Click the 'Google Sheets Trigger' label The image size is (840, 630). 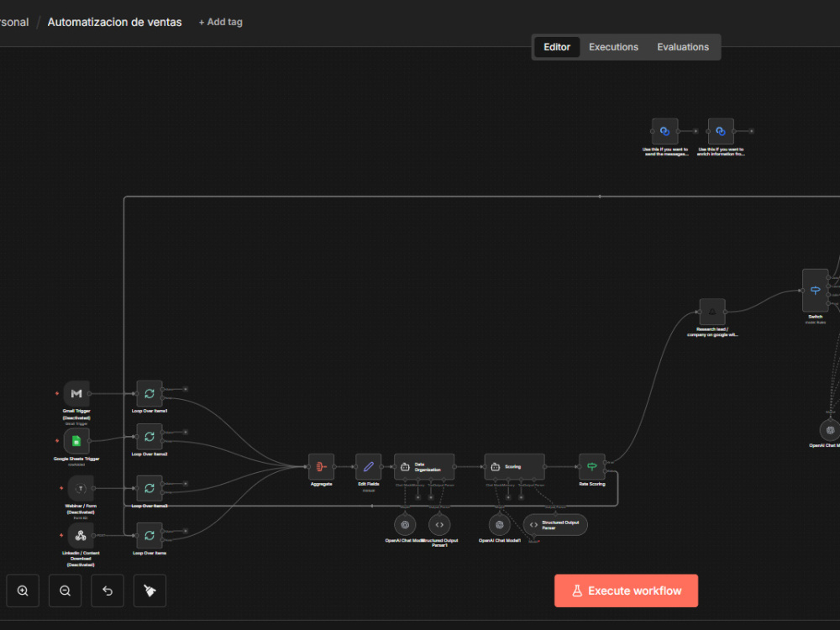click(76, 459)
